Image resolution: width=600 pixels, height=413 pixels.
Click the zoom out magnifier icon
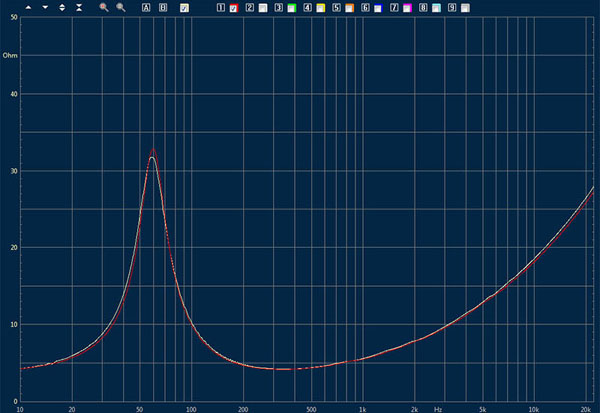click(121, 7)
